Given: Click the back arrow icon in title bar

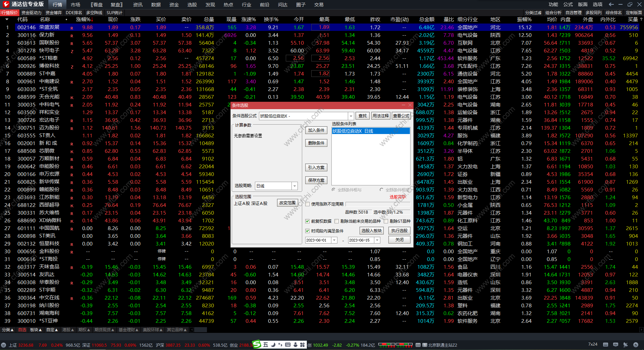Looking at the screenshot, I should coord(611,4).
